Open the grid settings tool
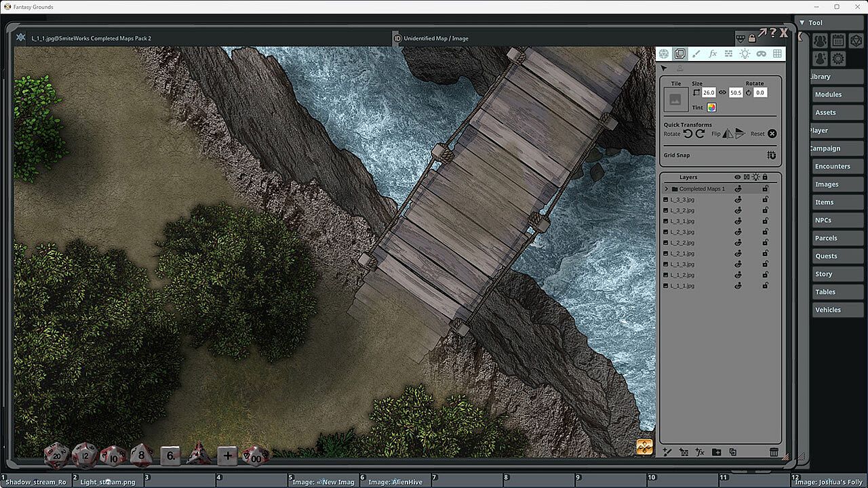868x488 pixels. click(x=777, y=54)
